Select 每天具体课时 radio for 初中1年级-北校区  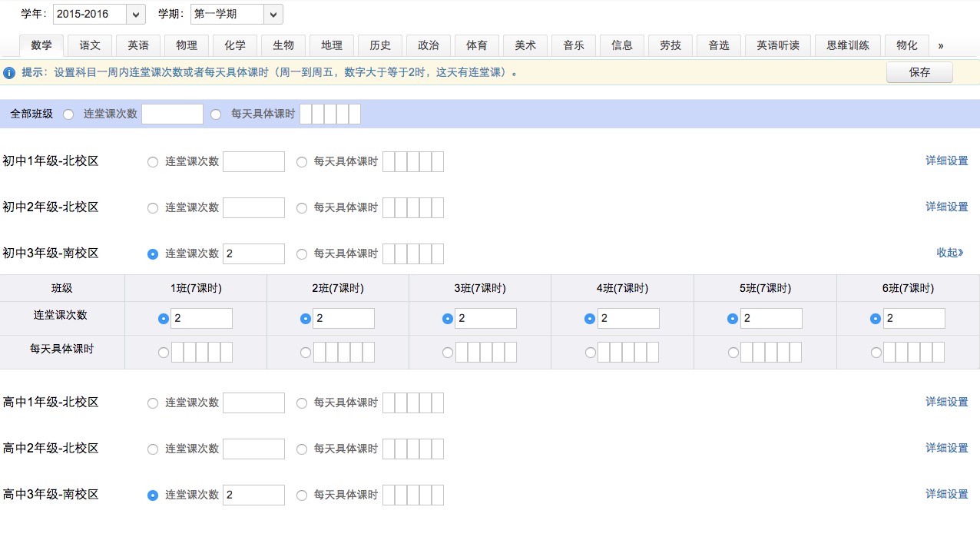[x=302, y=161]
